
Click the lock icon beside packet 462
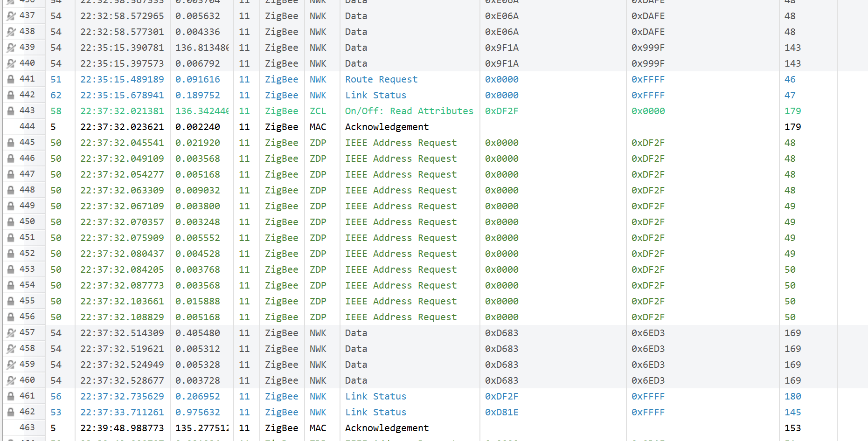click(11, 413)
